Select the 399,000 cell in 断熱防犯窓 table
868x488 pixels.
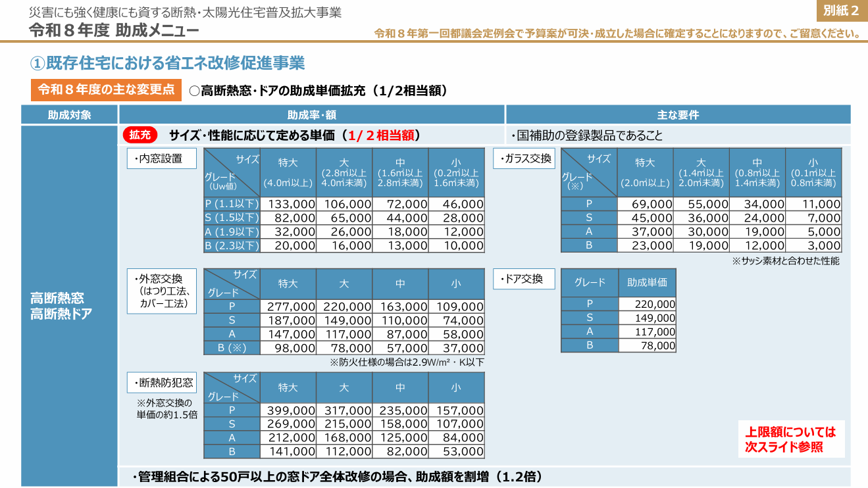(288, 412)
